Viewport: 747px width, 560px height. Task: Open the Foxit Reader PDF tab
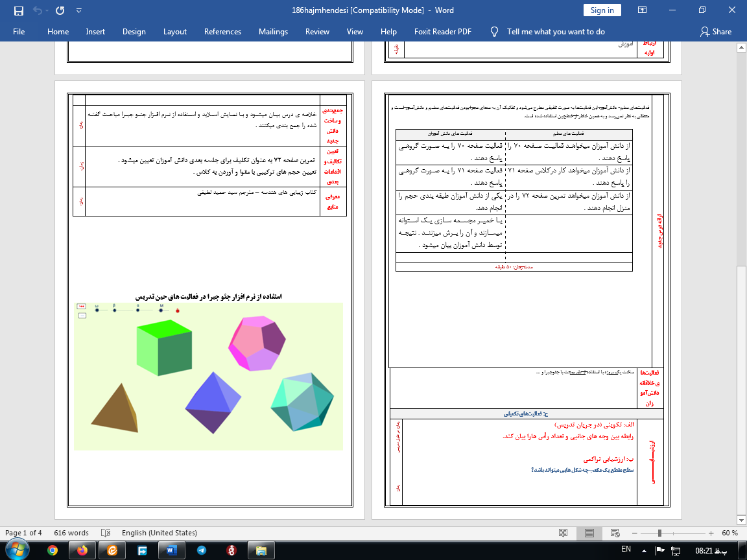pos(443,31)
